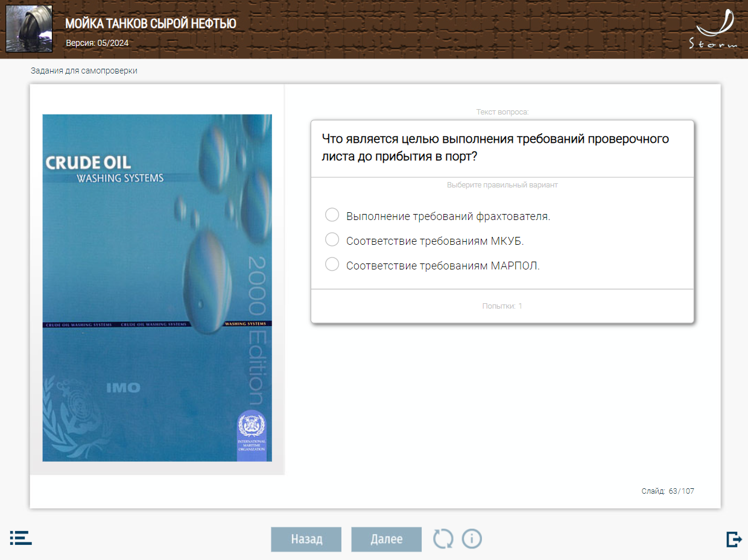Click the 'Текст вопроса:' caption

(x=502, y=112)
